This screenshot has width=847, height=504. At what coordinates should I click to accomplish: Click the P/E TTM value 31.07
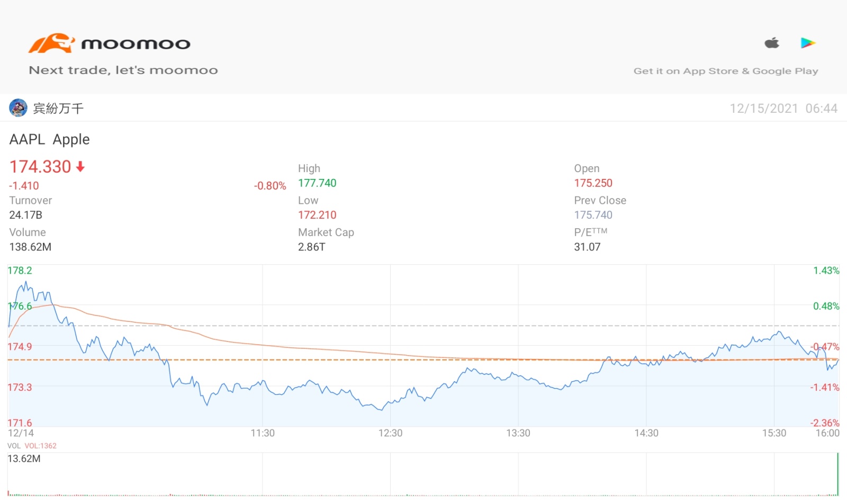(x=588, y=247)
